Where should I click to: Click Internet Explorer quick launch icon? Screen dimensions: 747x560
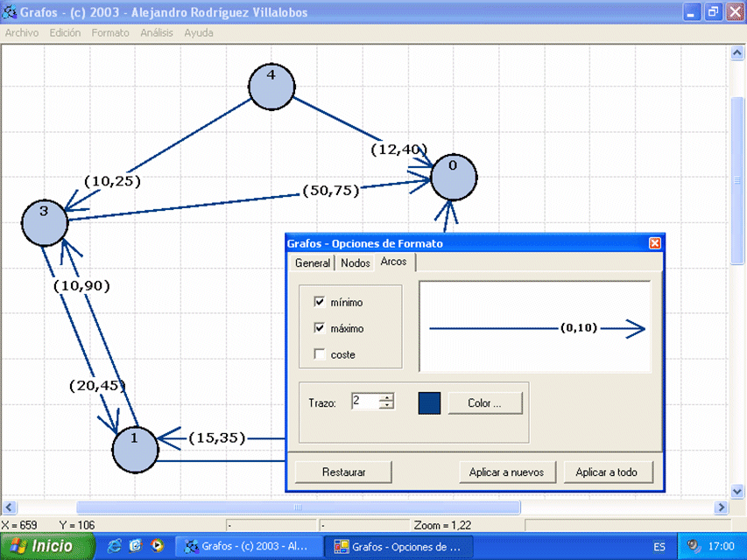pyautogui.click(x=114, y=546)
